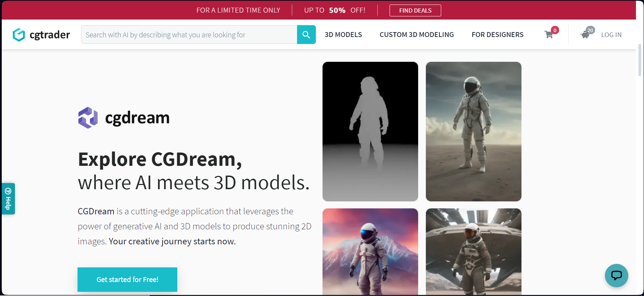Screen dimensions: 644x296
Task: Click the cgdream logo
Action: [x=124, y=118]
